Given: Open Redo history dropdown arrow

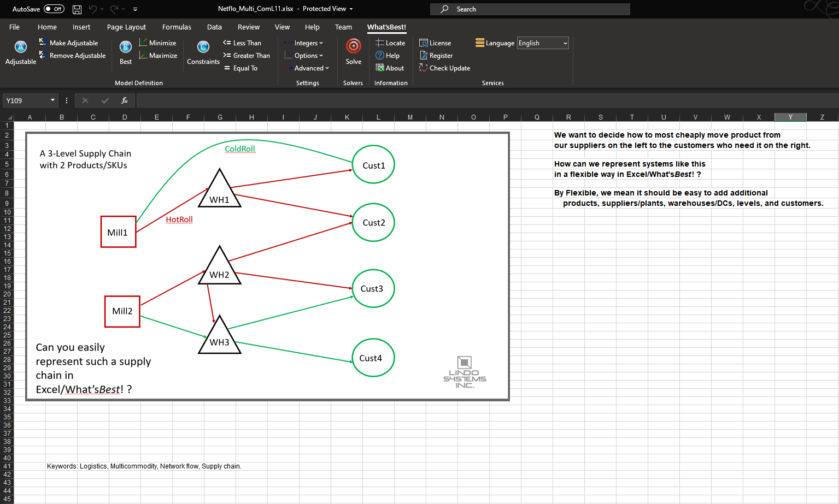Looking at the screenshot, I should coord(124,9).
